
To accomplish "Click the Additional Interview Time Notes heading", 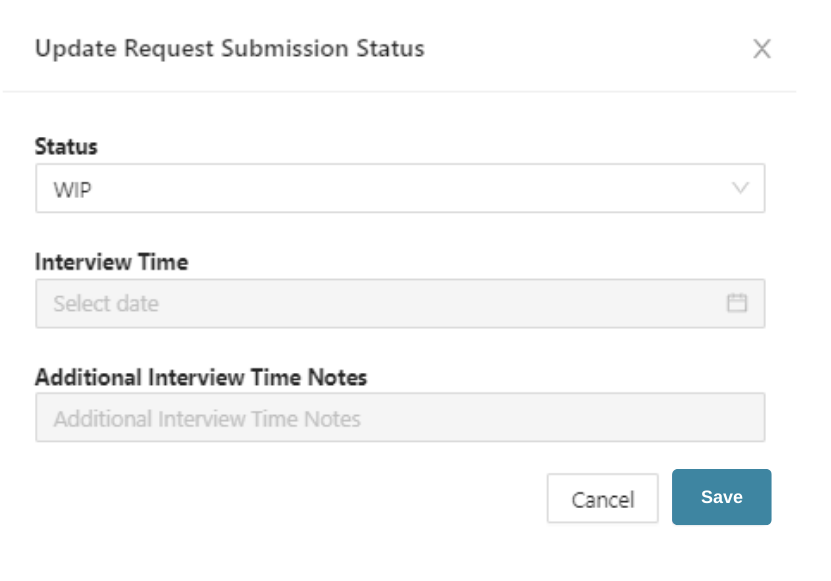I will point(201,377).
